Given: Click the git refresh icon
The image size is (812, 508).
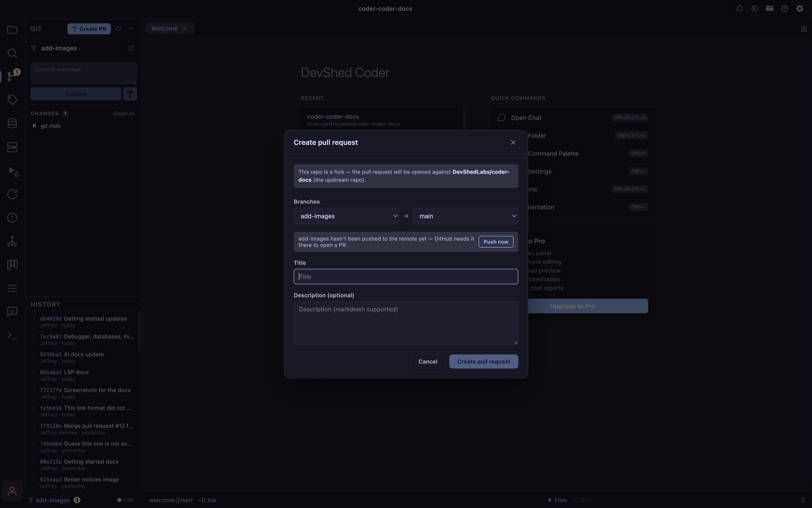Looking at the screenshot, I should 118,29.
